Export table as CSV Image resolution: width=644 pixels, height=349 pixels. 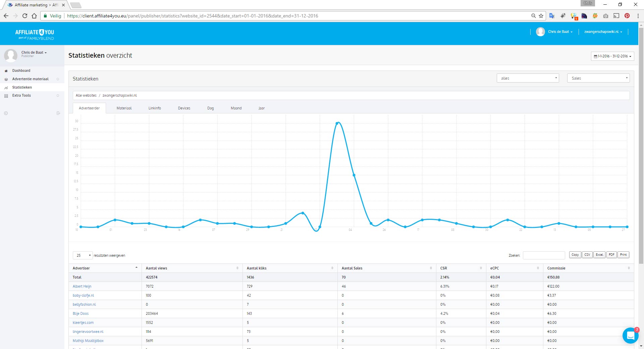pyautogui.click(x=587, y=255)
